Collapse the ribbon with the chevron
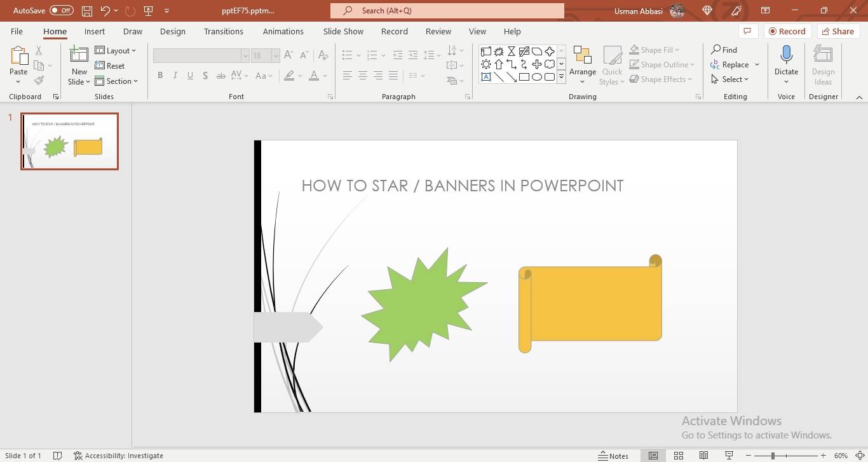The image size is (868, 462). pyautogui.click(x=859, y=97)
